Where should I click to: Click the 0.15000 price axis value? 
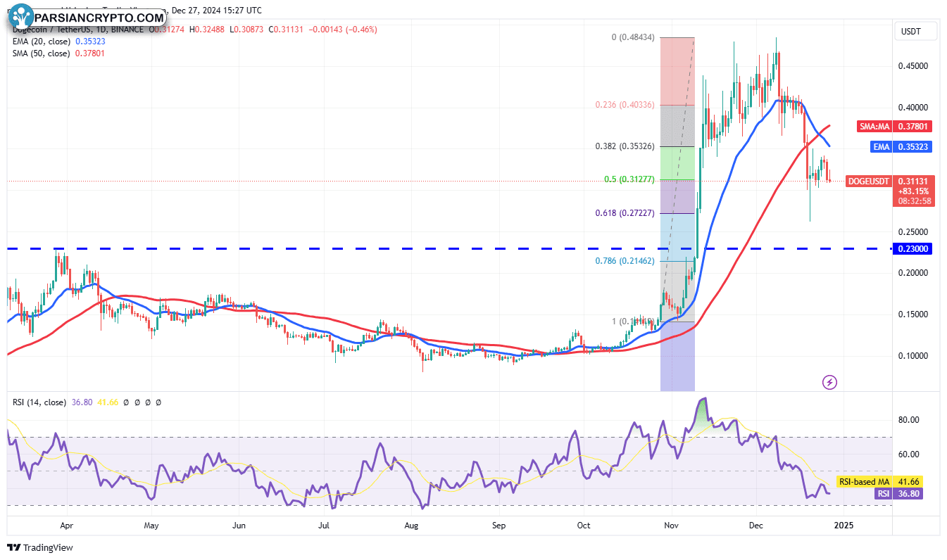pos(912,314)
